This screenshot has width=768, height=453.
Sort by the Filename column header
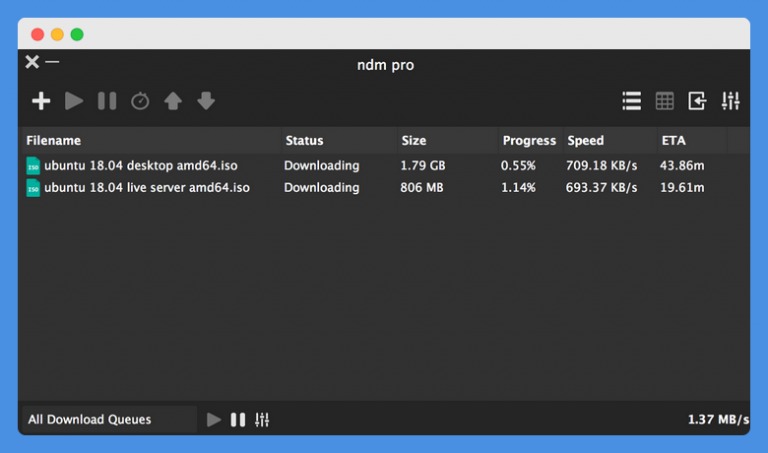[x=54, y=141]
